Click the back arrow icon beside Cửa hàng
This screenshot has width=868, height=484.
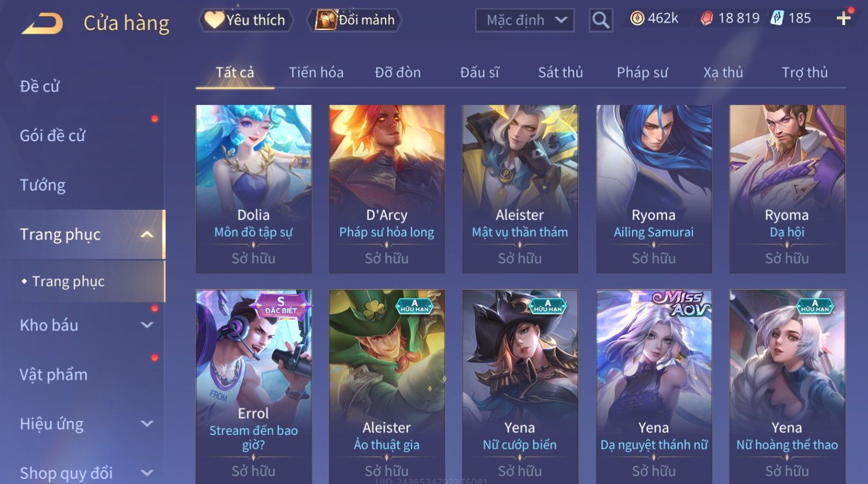42,24
